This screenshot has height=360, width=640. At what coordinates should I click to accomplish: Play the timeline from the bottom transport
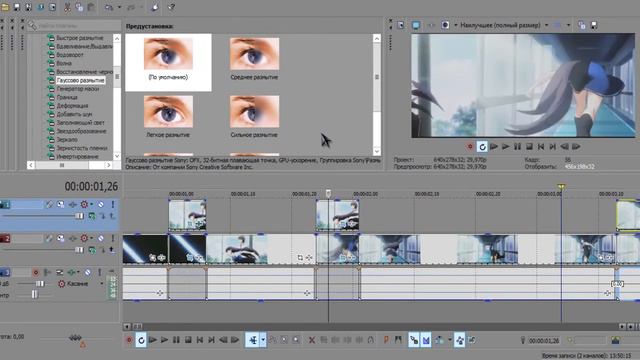(164, 340)
